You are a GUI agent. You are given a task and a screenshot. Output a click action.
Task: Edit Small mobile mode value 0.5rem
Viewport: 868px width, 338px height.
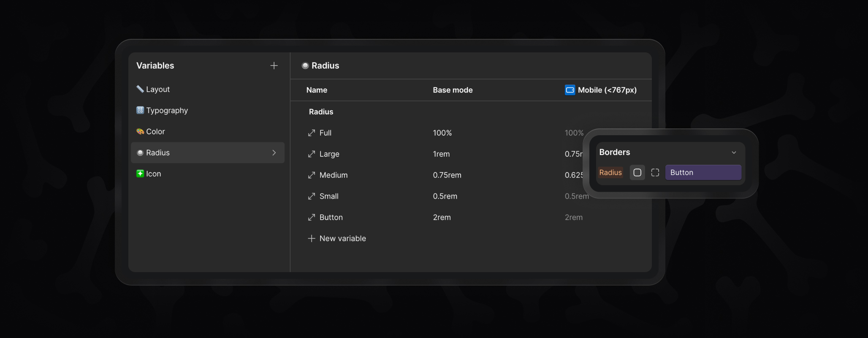[577, 196]
